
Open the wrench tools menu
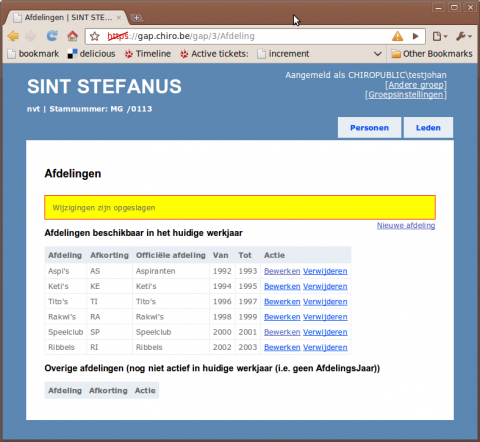click(x=464, y=36)
